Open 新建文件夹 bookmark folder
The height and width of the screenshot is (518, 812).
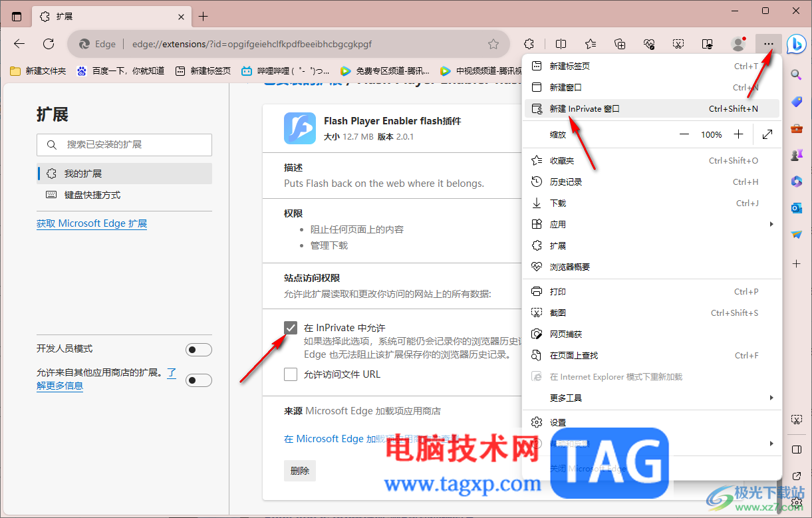coord(39,70)
